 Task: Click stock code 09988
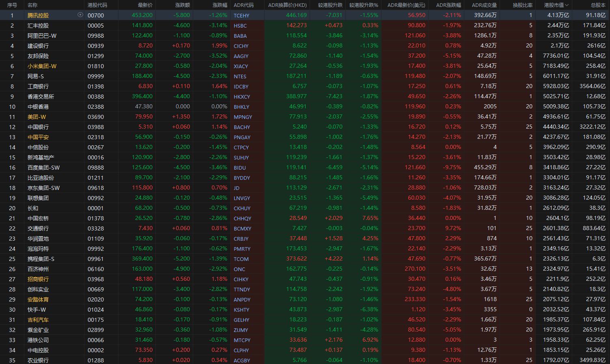(96, 35)
